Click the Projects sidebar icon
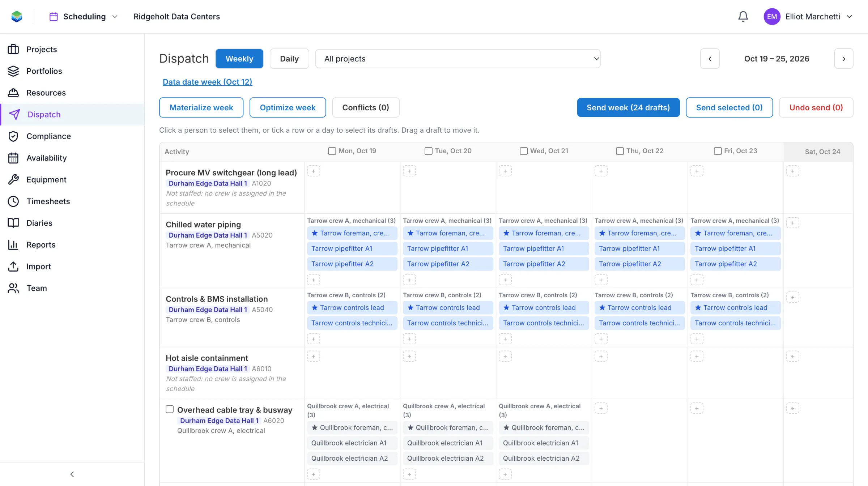 tap(13, 49)
